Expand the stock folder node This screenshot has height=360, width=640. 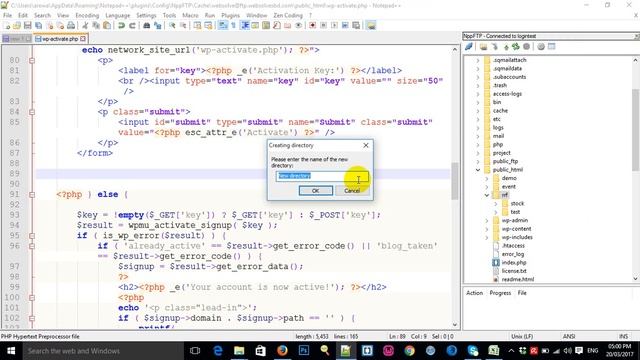click(x=496, y=203)
